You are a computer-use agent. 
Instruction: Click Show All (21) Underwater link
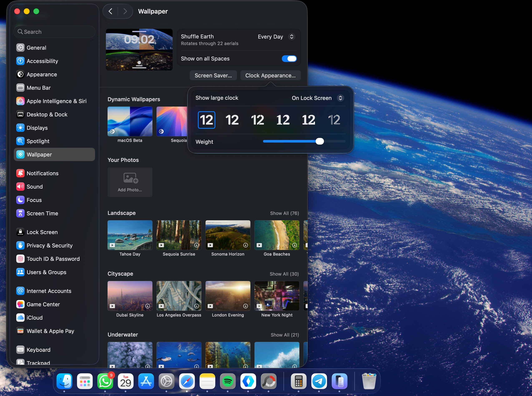(x=285, y=335)
